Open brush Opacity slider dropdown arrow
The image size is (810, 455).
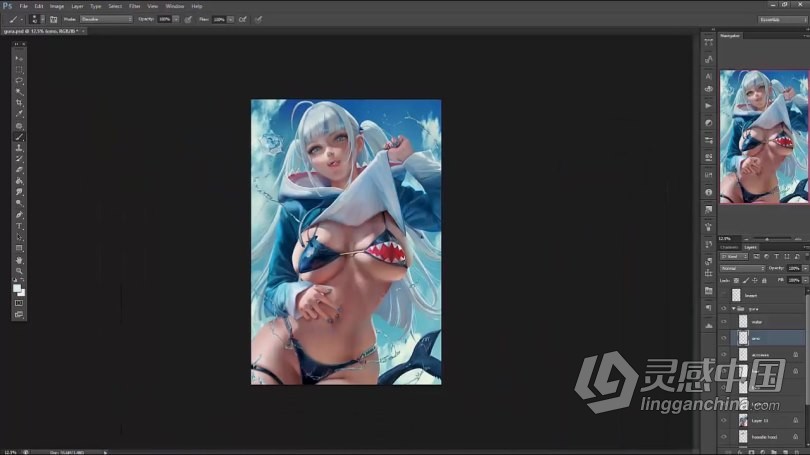coord(176,20)
